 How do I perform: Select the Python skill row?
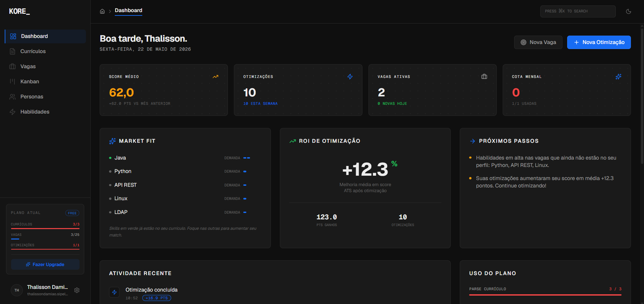coord(185,171)
